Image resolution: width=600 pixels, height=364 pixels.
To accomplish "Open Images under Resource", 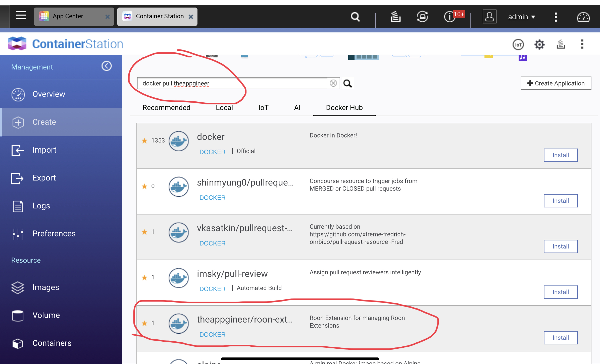I will click(x=61, y=287).
